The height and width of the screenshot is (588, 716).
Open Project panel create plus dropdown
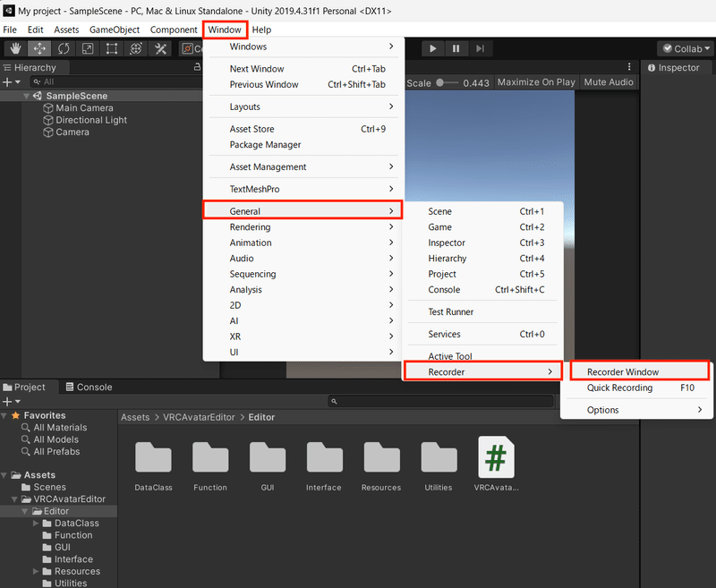tap(12, 401)
